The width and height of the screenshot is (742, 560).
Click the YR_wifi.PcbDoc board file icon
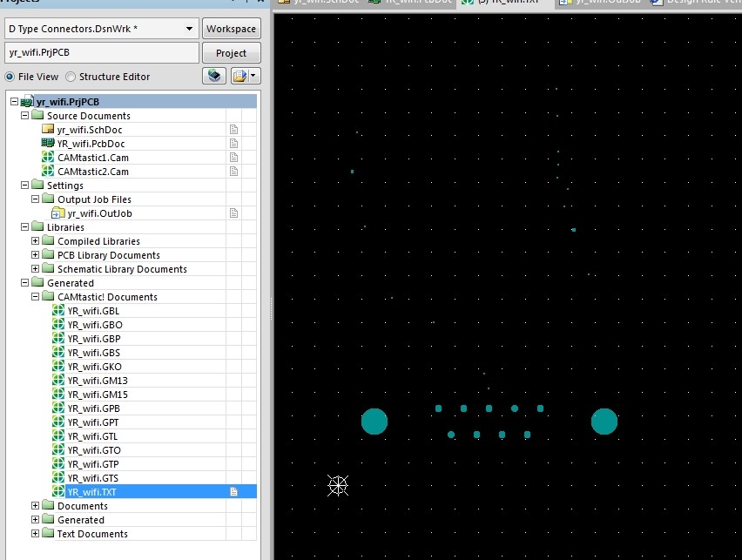pos(48,143)
